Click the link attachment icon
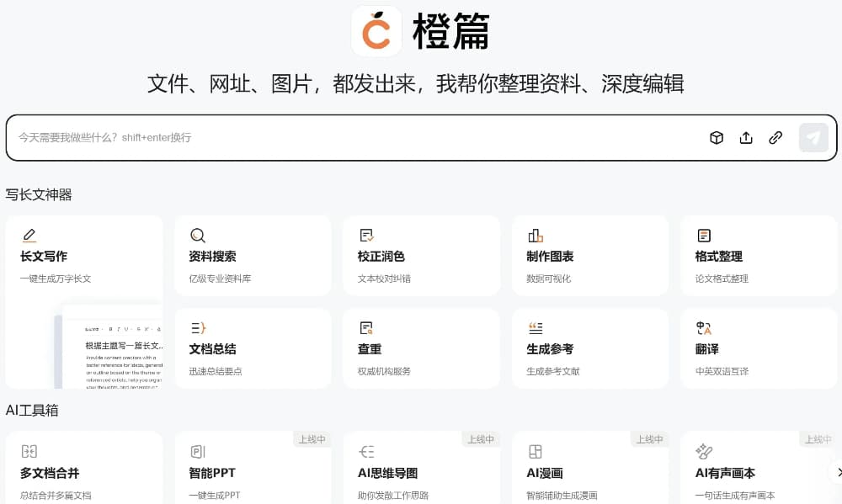 pyautogui.click(x=775, y=138)
